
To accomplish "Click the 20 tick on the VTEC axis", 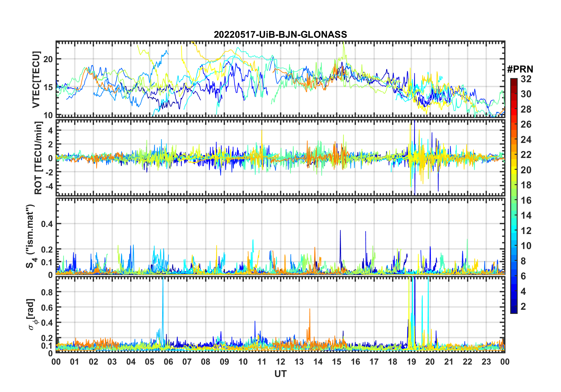I will pos(48,59).
